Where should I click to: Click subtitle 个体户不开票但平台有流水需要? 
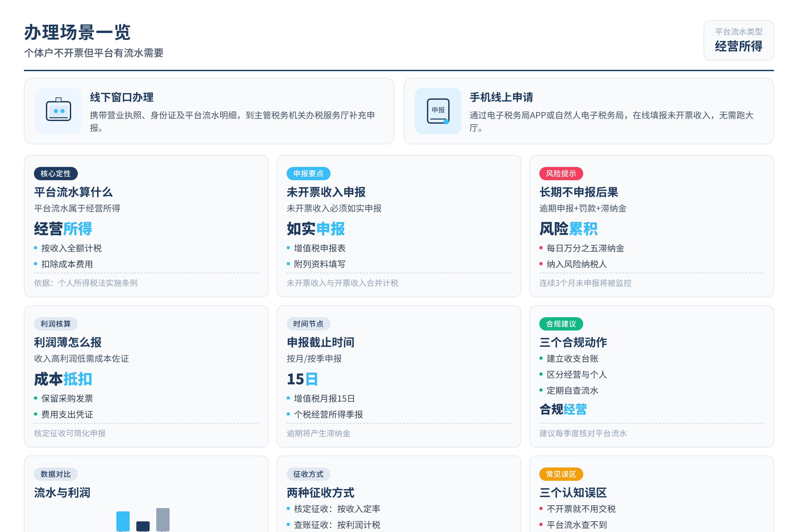point(94,53)
